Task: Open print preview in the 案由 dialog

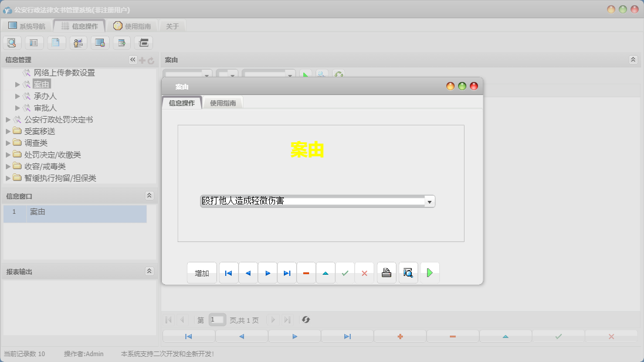Action: [408, 272]
